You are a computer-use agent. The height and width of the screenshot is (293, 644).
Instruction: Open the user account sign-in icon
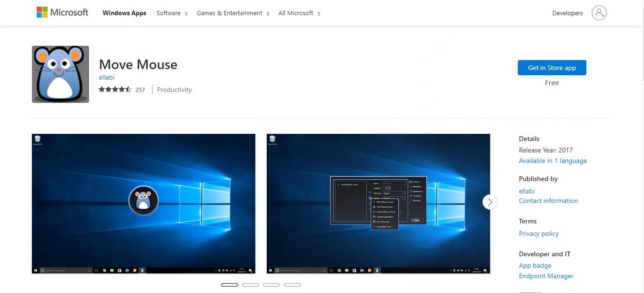[599, 13]
